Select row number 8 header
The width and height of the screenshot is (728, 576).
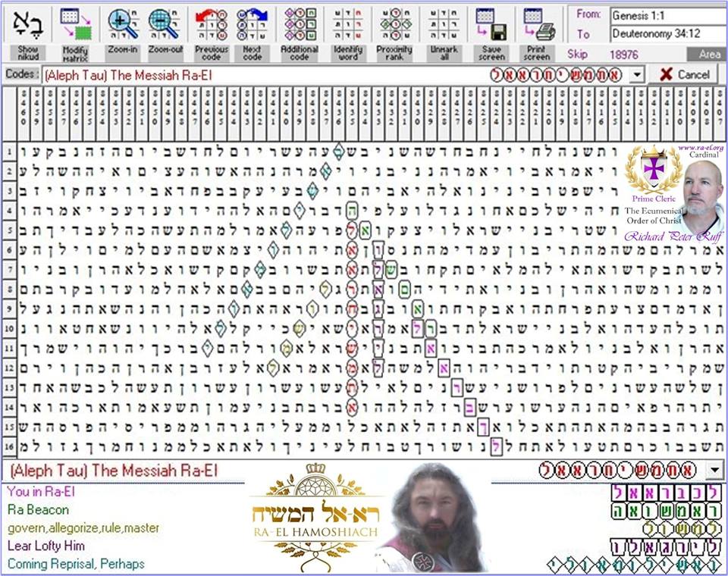pos(9,290)
